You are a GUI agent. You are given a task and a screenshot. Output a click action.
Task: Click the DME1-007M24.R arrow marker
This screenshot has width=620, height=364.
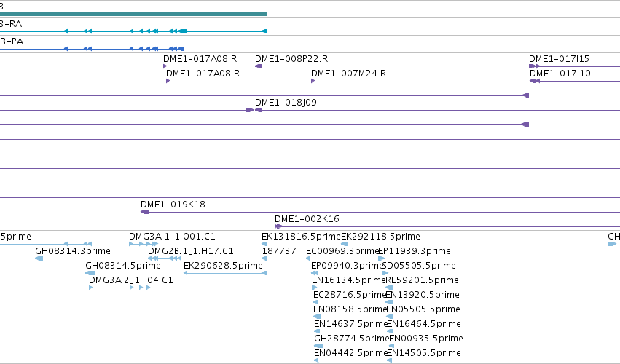pyautogui.click(x=313, y=81)
